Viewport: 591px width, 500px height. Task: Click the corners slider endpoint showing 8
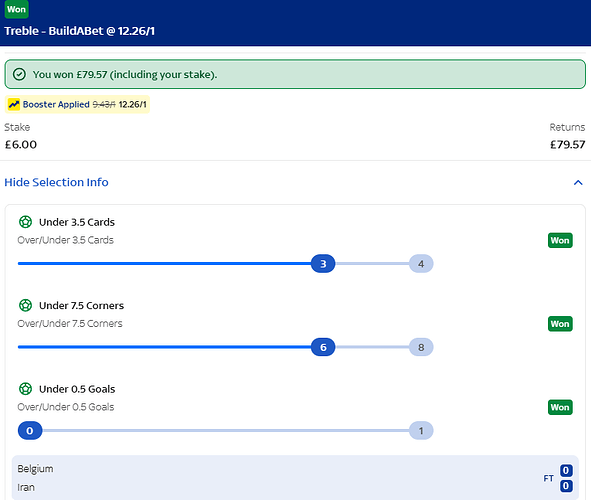click(421, 347)
